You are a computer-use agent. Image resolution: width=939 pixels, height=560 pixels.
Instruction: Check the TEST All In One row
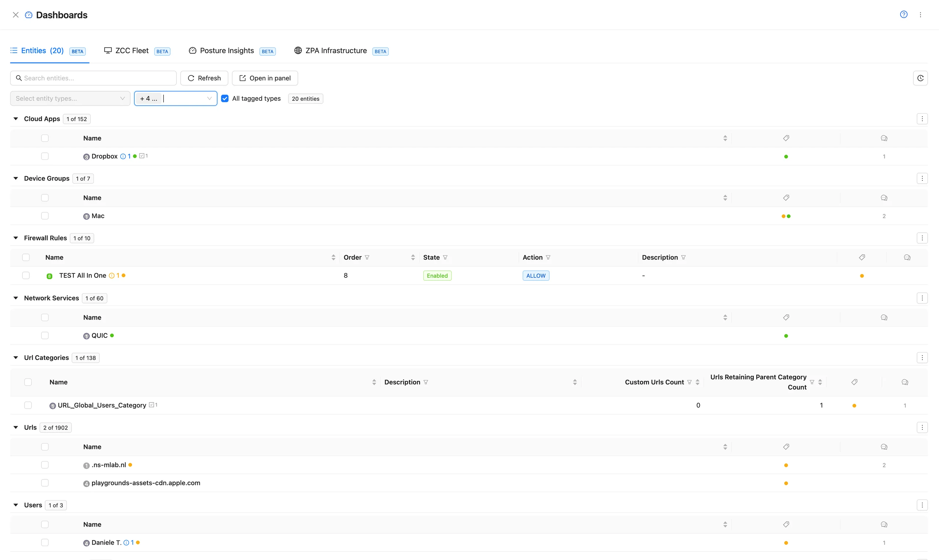point(26,276)
